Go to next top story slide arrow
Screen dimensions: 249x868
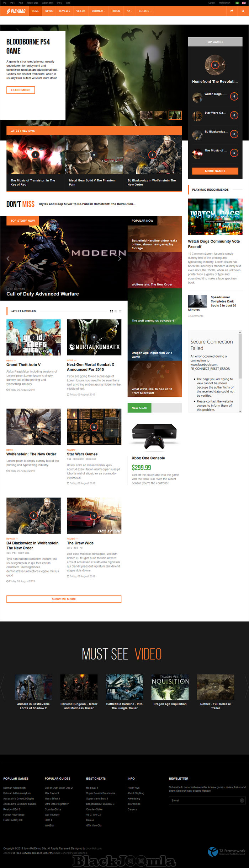pos(120,259)
